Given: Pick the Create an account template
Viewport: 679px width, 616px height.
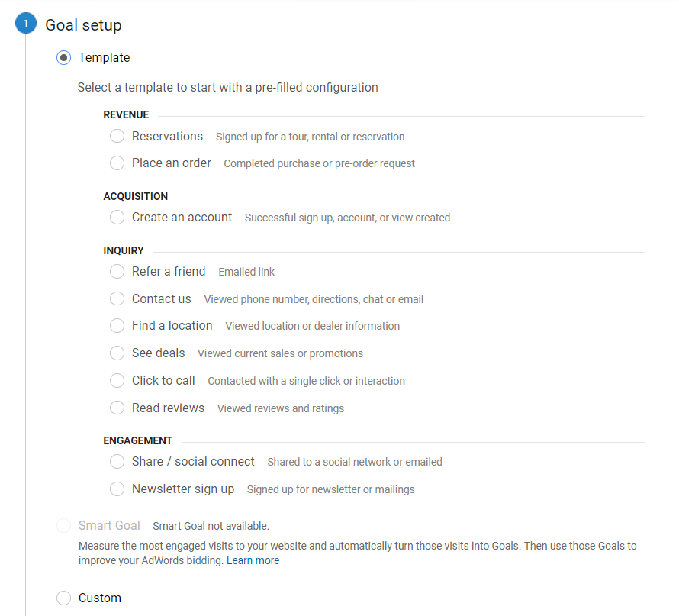Looking at the screenshot, I should (x=117, y=218).
